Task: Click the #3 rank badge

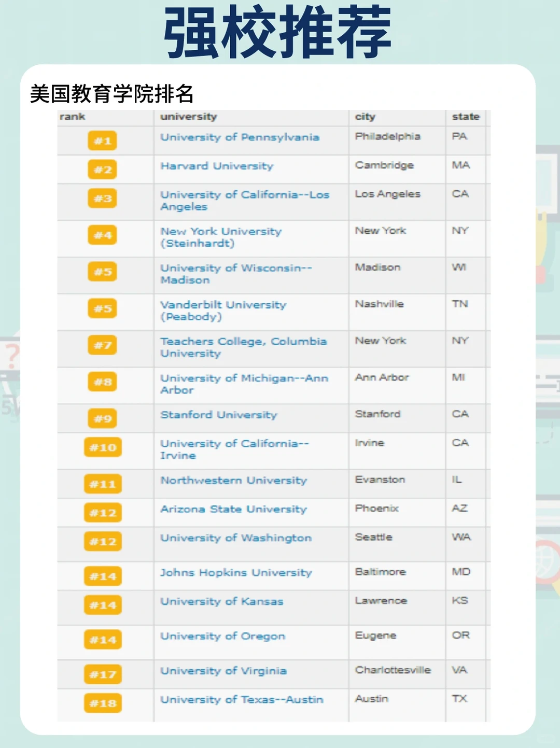Action: [103, 199]
